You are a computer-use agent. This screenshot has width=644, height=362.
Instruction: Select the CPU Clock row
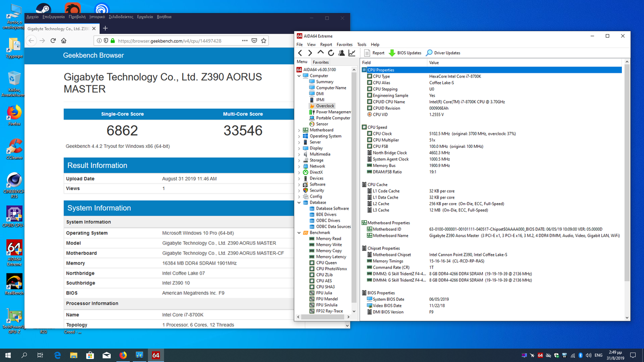(492, 134)
